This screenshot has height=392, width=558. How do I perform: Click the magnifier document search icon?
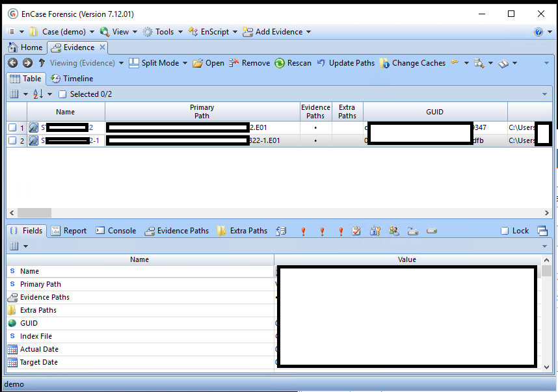tap(479, 63)
